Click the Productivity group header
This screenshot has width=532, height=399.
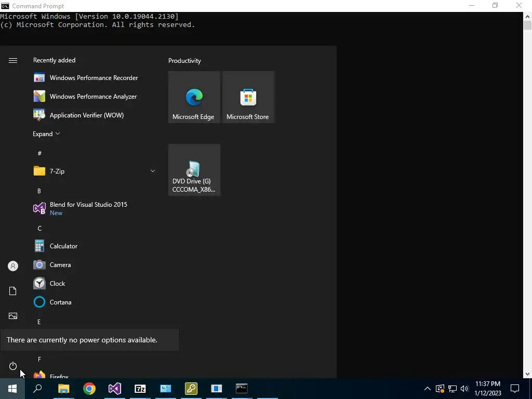[x=184, y=61]
